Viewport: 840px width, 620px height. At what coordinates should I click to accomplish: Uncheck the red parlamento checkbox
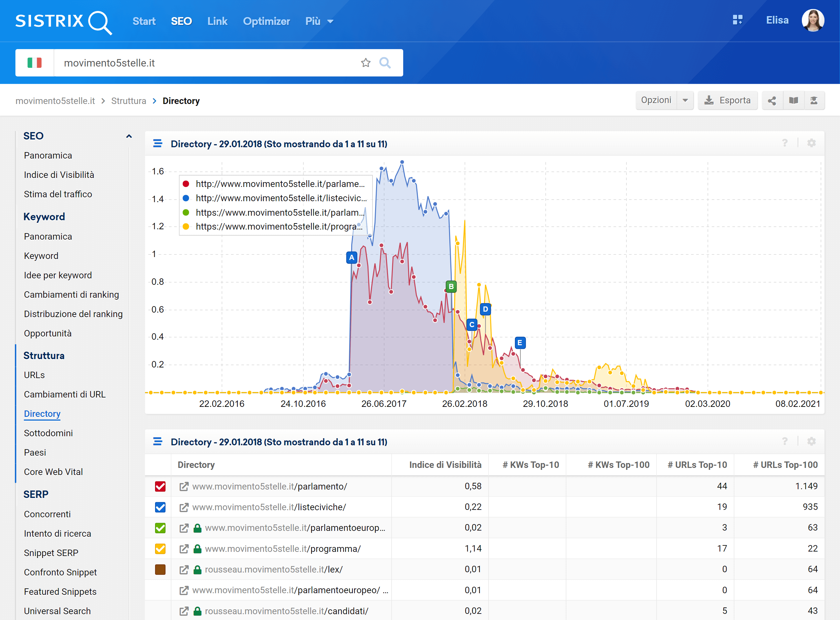click(x=160, y=486)
